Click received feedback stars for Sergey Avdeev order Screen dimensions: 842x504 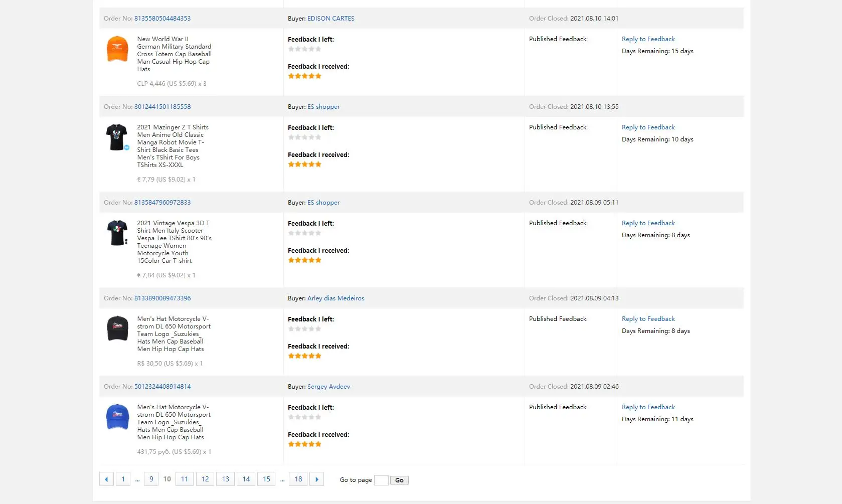(304, 444)
